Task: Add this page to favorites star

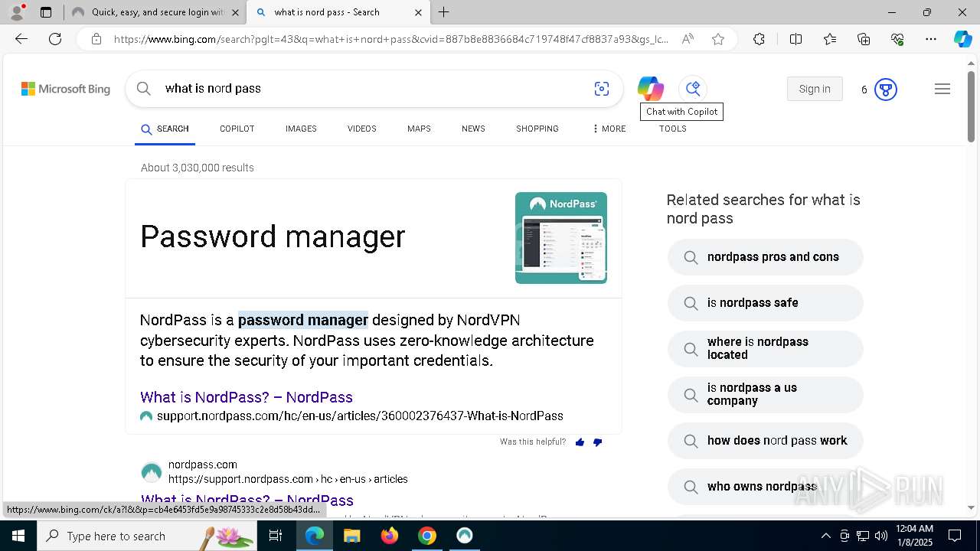Action: tap(718, 39)
